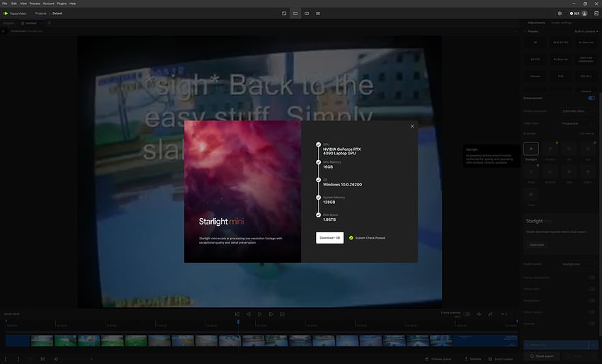The image size is (602, 364).
Task: Select the side-by-side view layout icon
Action: tap(318, 13)
